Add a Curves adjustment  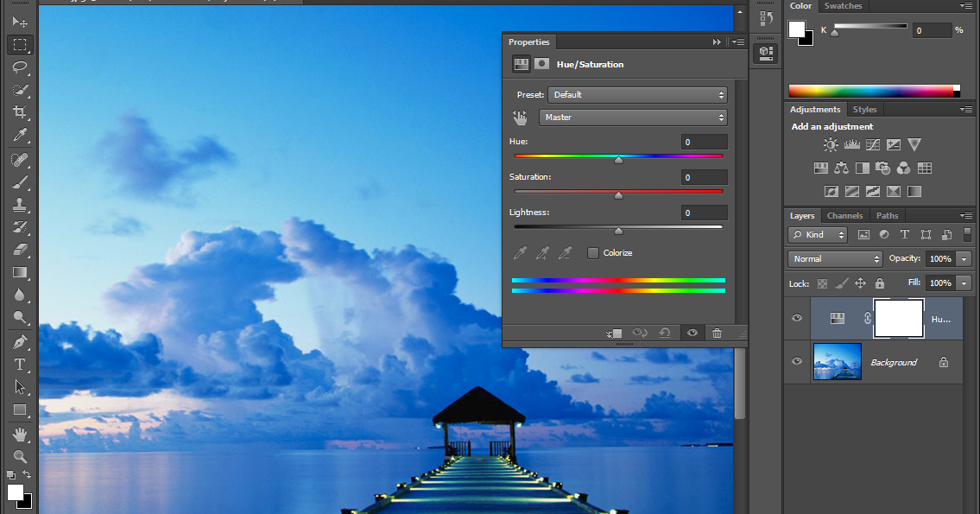pyautogui.click(x=872, y=145)
